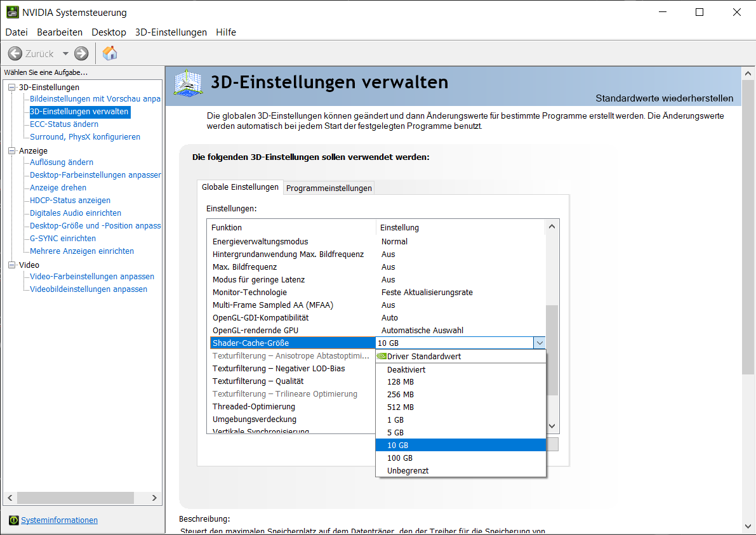Open Auflösung ändern
756x535 pixels.
tap(62, 162)
